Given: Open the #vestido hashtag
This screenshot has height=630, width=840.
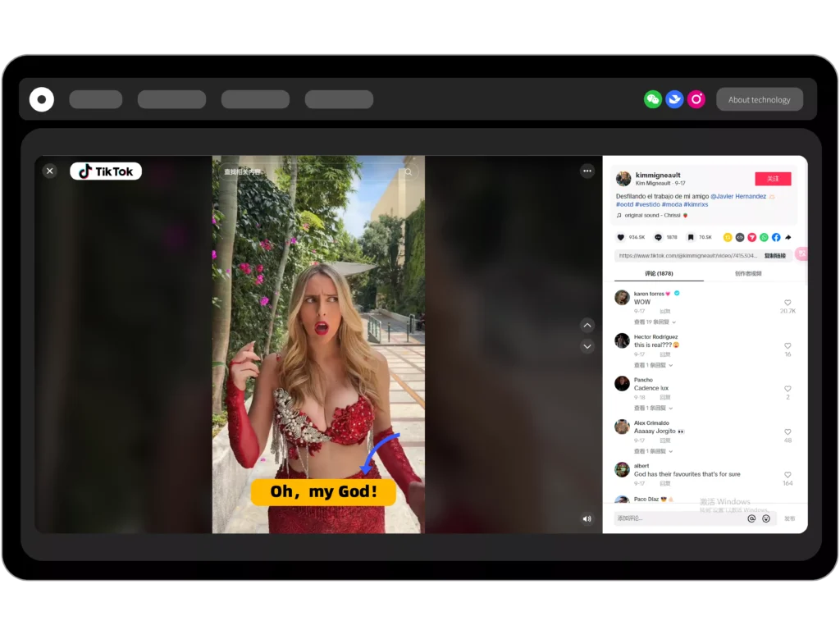Looking at the screenshot, I should click(647, 204).
